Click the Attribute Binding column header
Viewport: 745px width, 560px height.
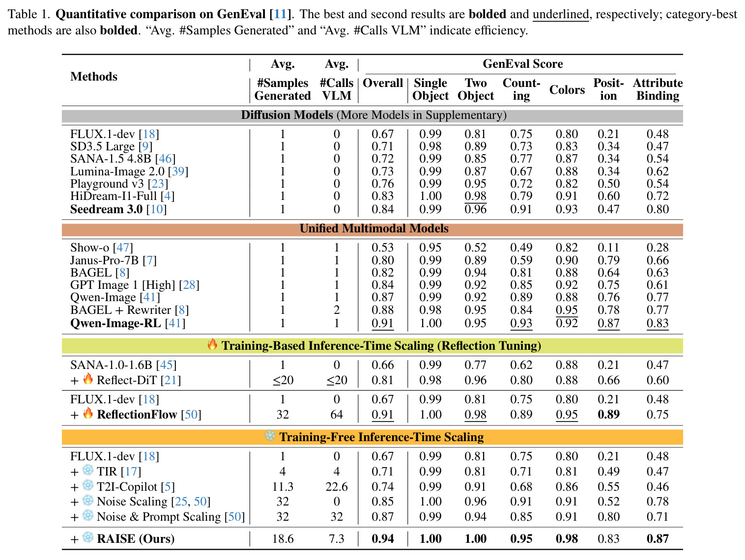tap(658, 89)
